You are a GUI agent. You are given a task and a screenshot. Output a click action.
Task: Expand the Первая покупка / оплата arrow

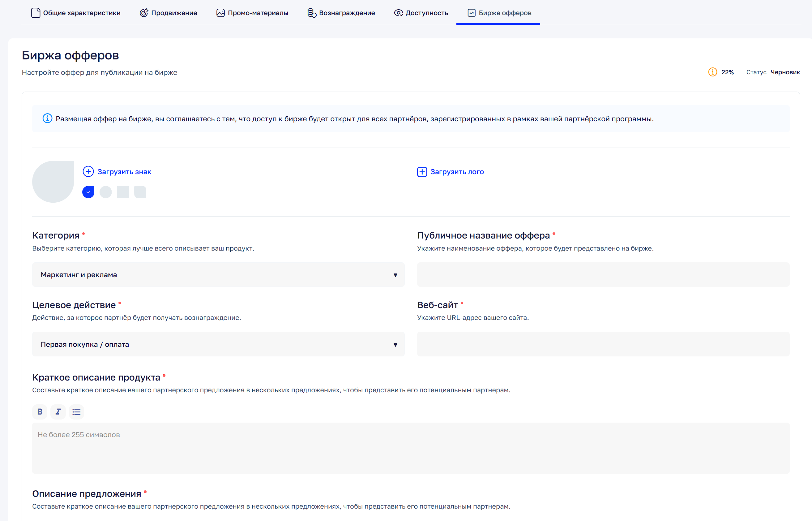click(x=395, y=344)
